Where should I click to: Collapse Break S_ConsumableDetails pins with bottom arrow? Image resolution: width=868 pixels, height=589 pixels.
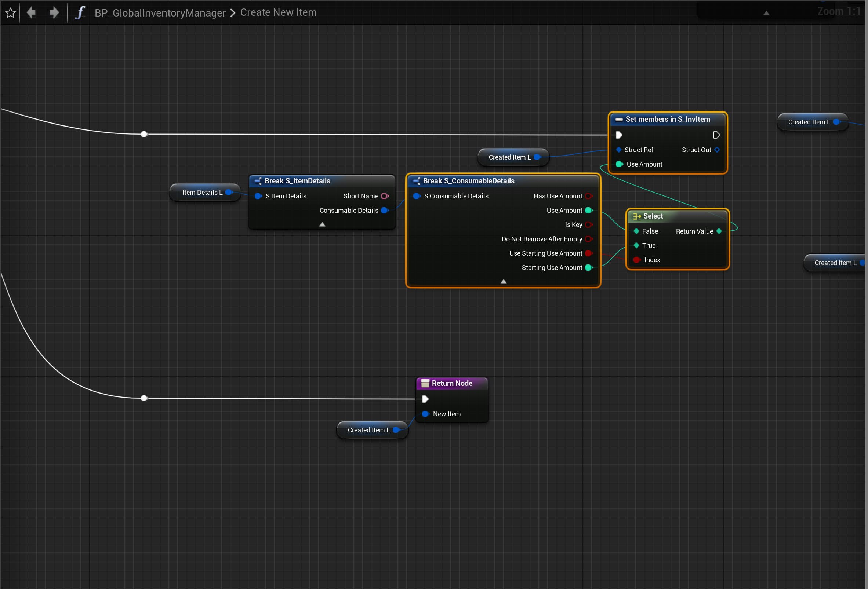[x=503, y=281]
